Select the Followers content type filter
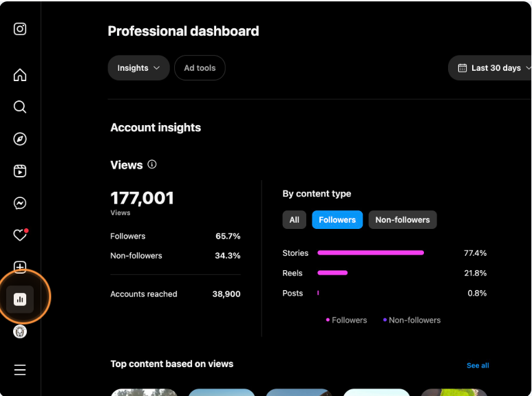The image size is (532, 396). pos(337,220)
